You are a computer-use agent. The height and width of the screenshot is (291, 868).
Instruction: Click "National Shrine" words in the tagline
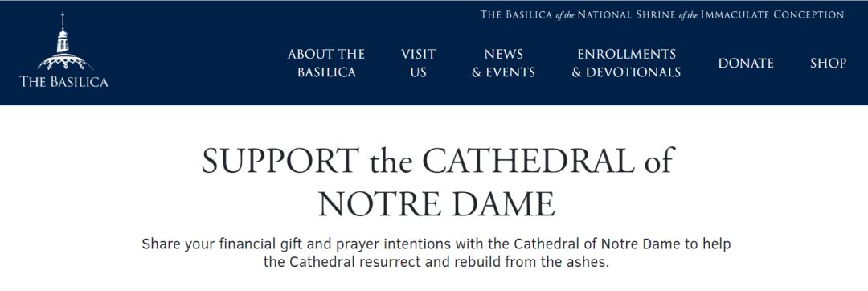click(x=627, y=15)
